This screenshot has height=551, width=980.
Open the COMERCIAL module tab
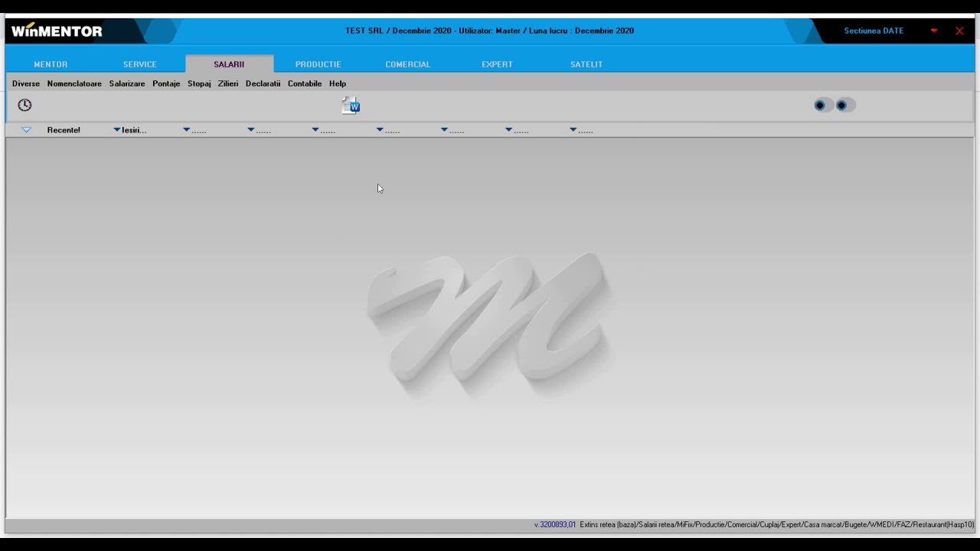point(407,64)
